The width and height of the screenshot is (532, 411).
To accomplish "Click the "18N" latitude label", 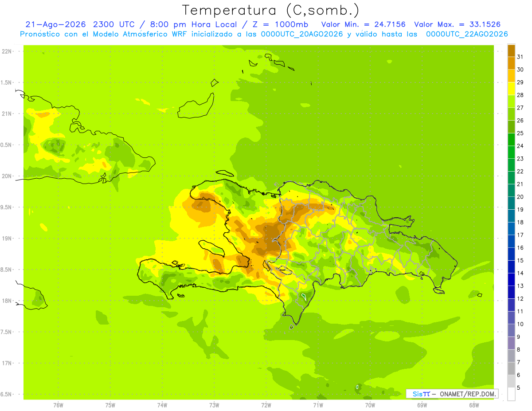I will 6,301.
